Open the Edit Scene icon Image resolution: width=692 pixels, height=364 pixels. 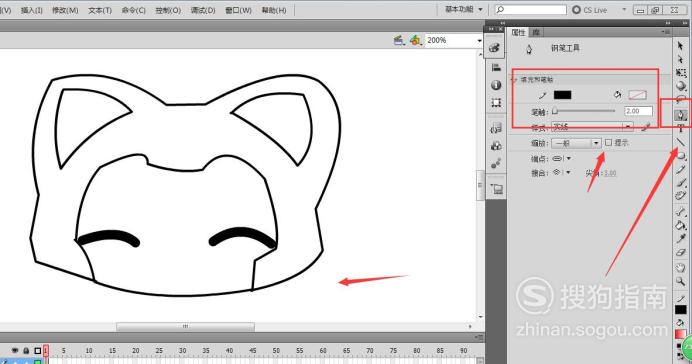coord(399,41)
